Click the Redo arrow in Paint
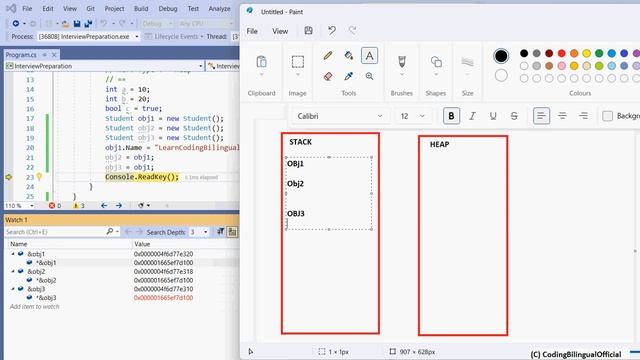Screen dimensions: 640x360 coord(353,31)
